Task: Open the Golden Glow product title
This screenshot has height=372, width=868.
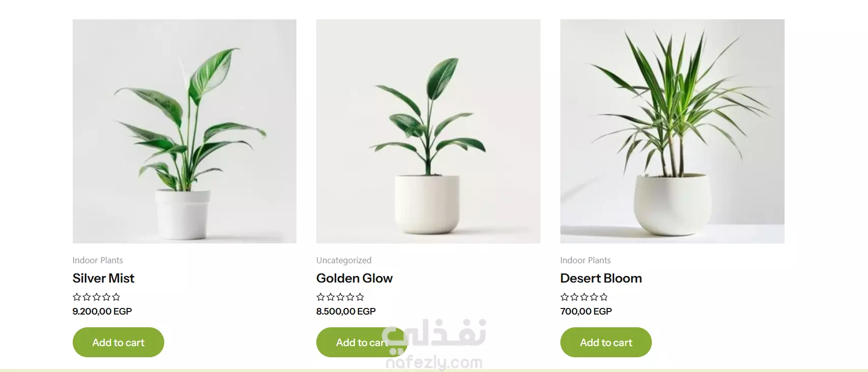Action: [354, 278]
